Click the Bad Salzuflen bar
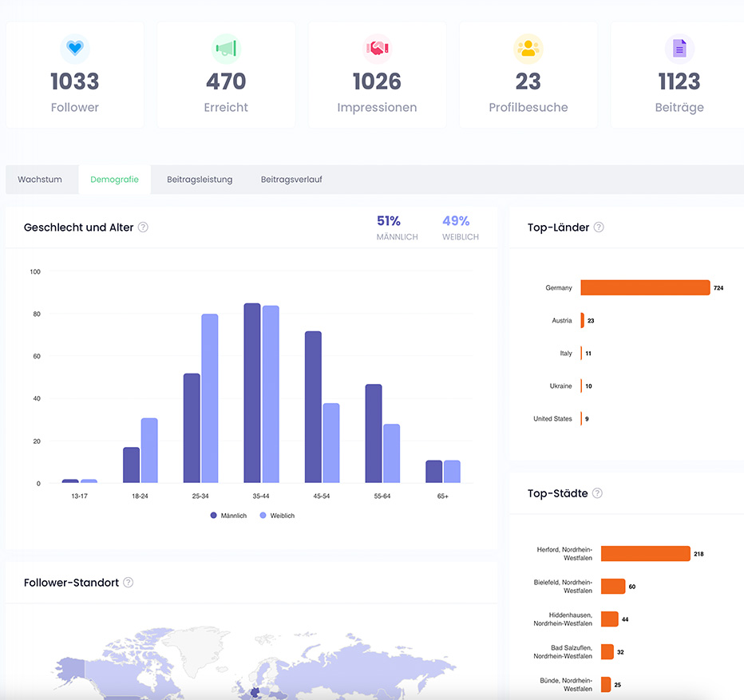Viewport: 744px width, 700px height. click(607, 651)
